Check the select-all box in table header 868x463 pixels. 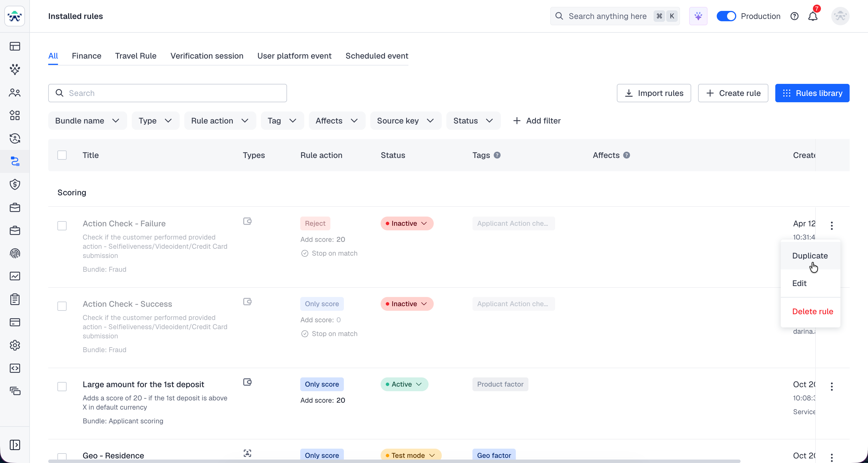[62, 155]
